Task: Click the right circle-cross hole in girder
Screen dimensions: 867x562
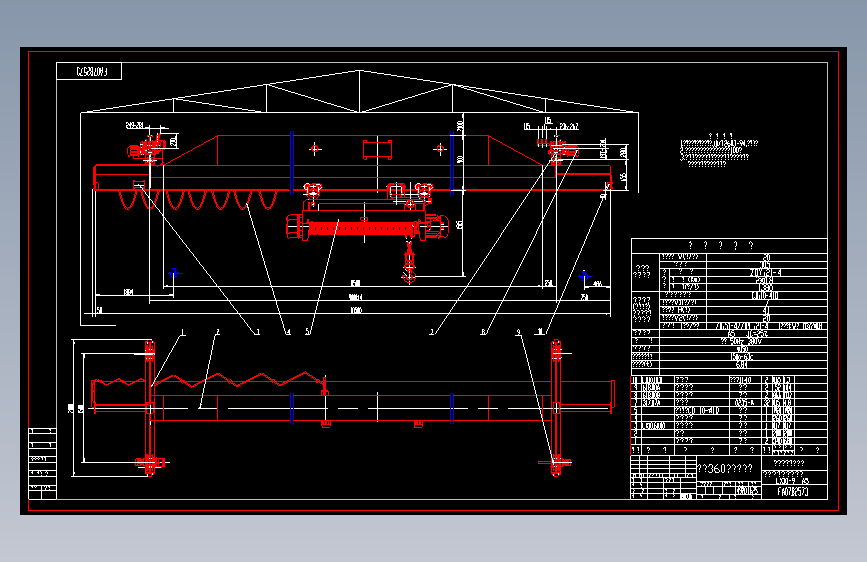Action: pyautogui.click(x=440, y=149)
